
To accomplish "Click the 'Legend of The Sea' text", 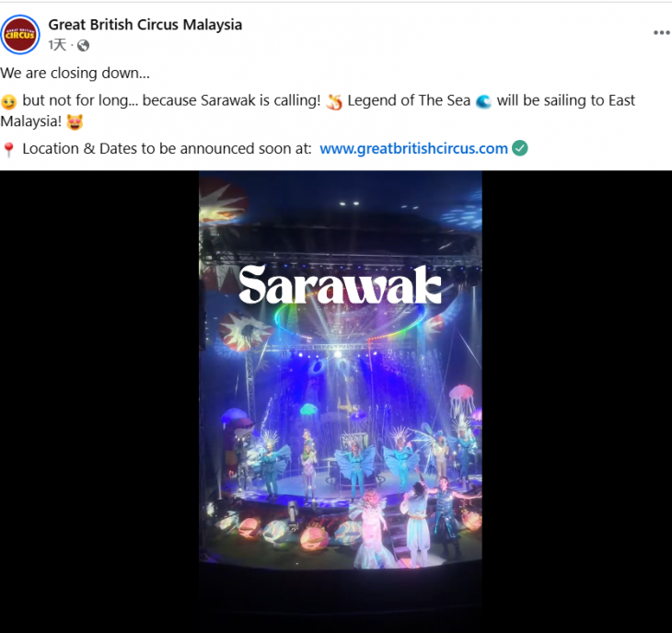I will click(x=409, y=100).
